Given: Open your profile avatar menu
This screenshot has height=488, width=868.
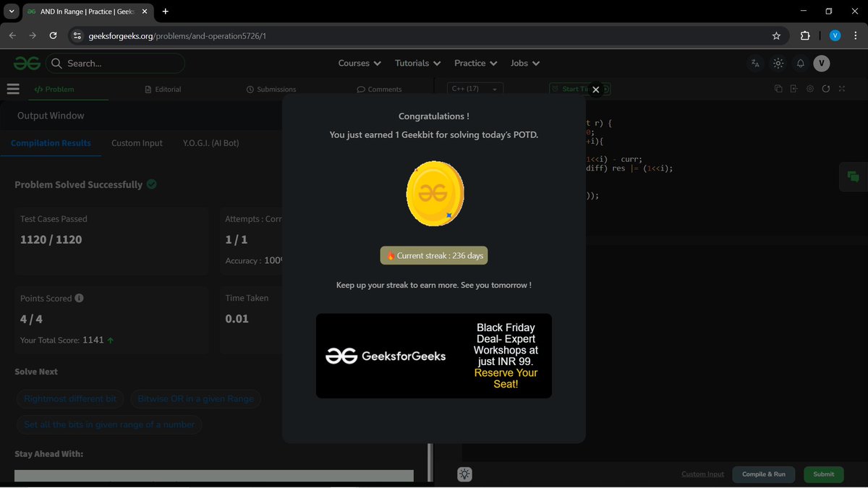Looking at the screenshot, I should [822, 63].
